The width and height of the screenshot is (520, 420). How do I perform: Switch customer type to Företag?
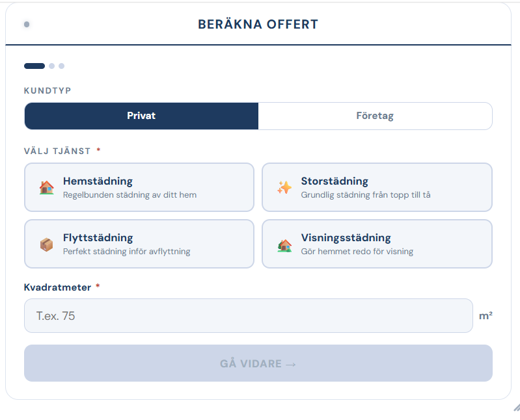click(x=375, y=116)
